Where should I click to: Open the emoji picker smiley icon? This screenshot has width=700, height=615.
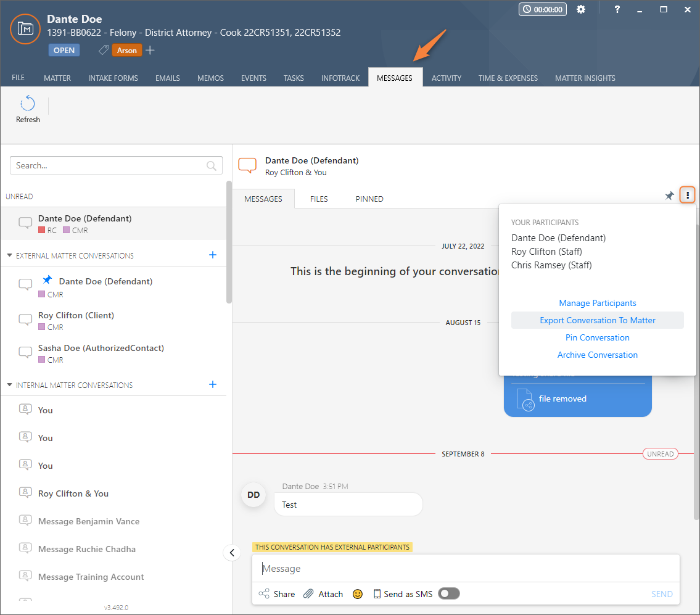(358, 594)
